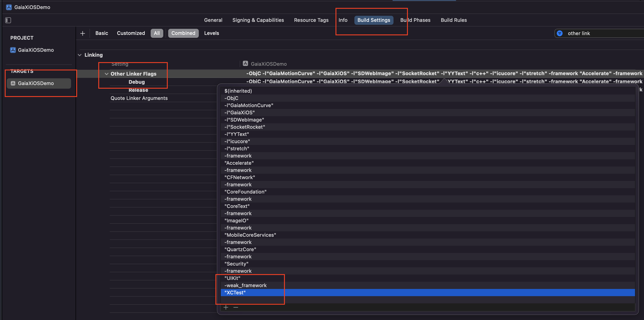Toggle the All settings filter

(157, 33)
